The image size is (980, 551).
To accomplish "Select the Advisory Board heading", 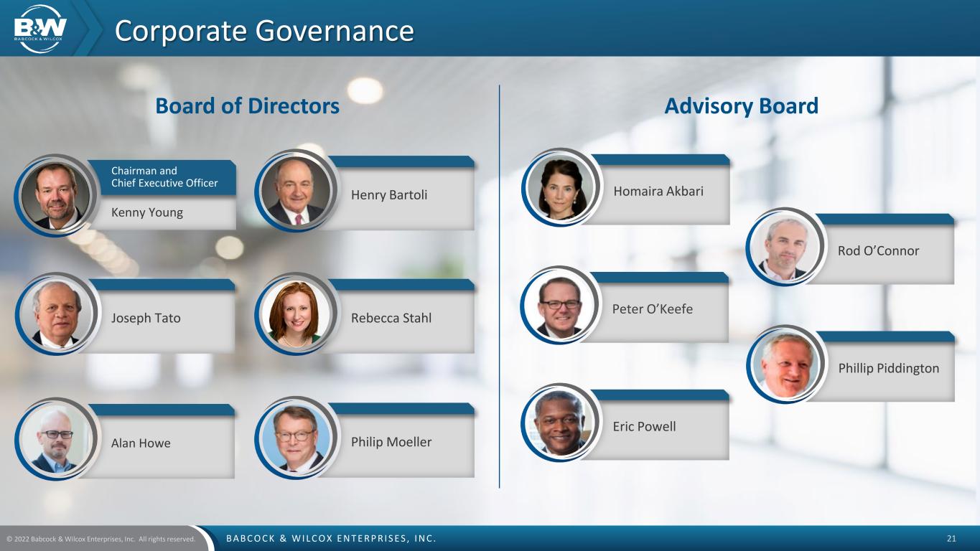I will tap(741, 106).
